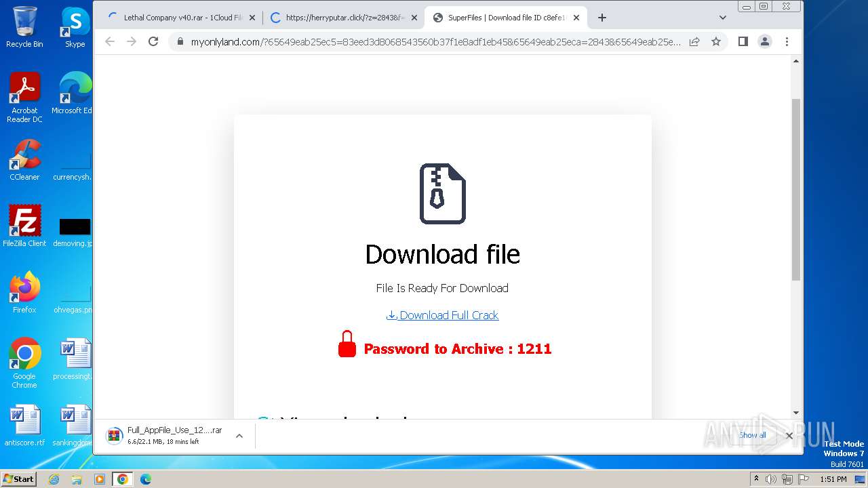Click the scrollbar up arrow
The image size is (868, 488).
796,61
